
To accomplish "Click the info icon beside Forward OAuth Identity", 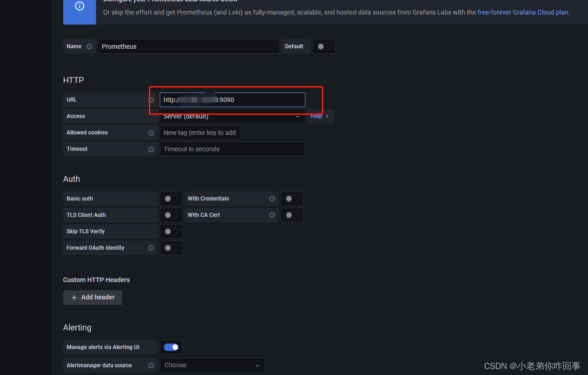I will pyautogui.click(x=151, y=248).
